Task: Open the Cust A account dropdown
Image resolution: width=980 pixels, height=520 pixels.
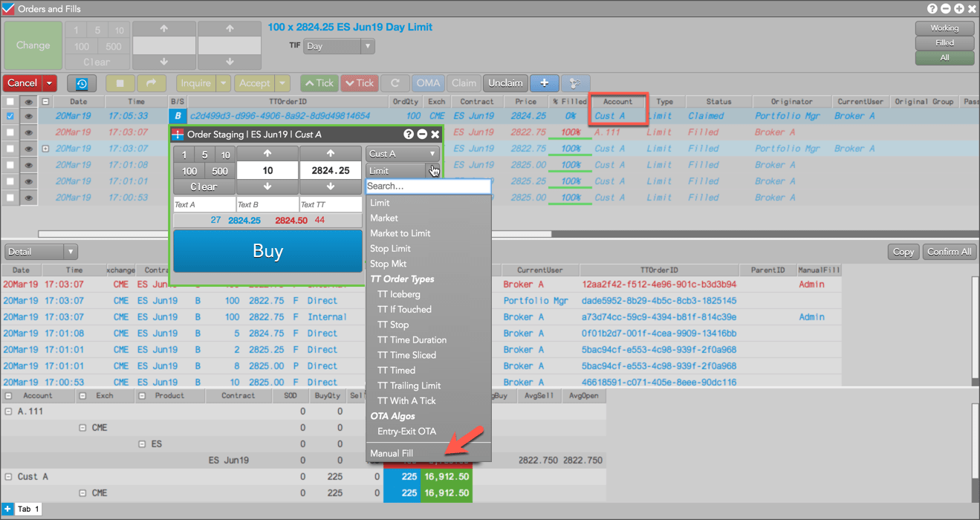Action: [403, 154]
